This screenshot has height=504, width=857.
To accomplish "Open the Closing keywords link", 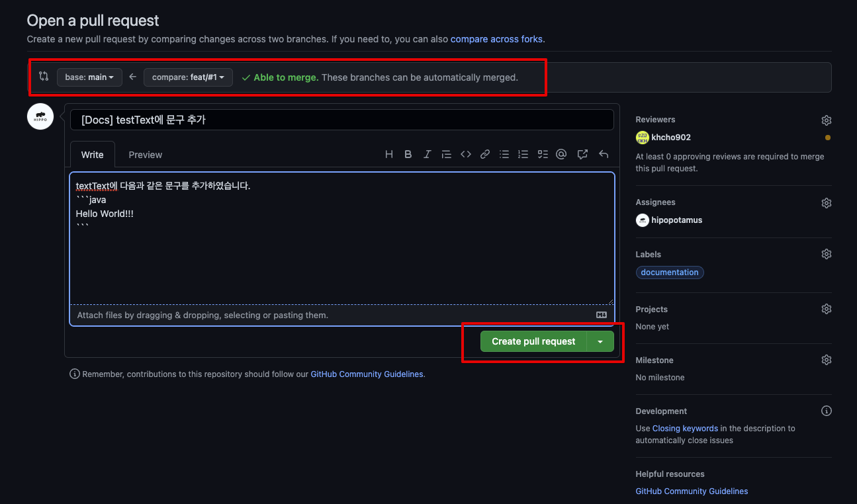I will coord(685,429).
